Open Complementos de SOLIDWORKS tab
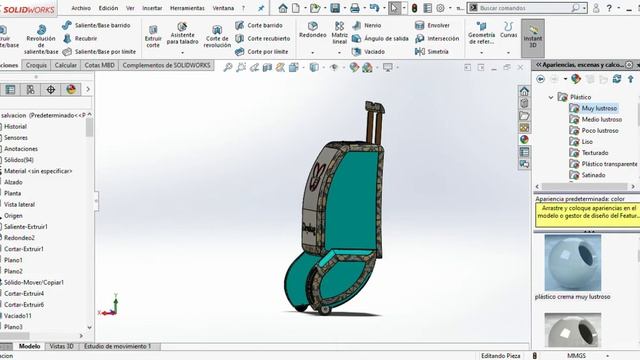The image size is (640, 360). tap(167, 65)
